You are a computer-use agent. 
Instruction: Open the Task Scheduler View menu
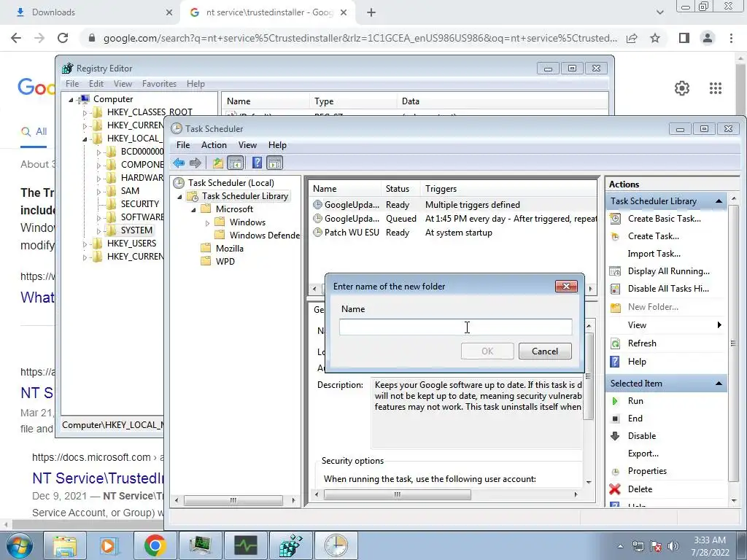tap(247, 145)
